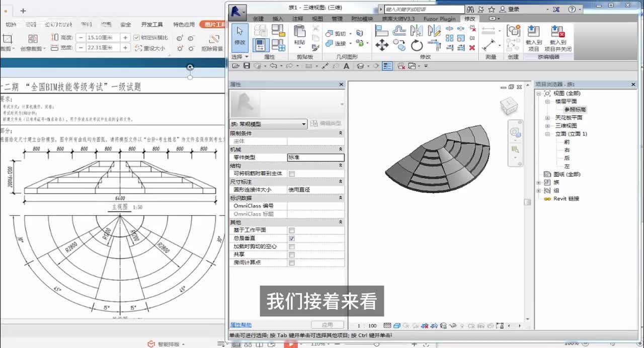Select 参照标高 view in project browser

coord(575,110)
